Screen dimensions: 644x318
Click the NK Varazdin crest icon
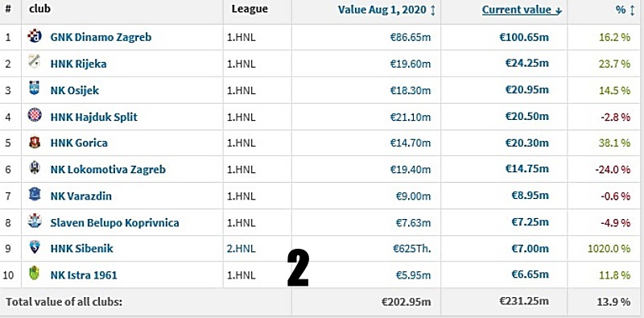[35, 193]
